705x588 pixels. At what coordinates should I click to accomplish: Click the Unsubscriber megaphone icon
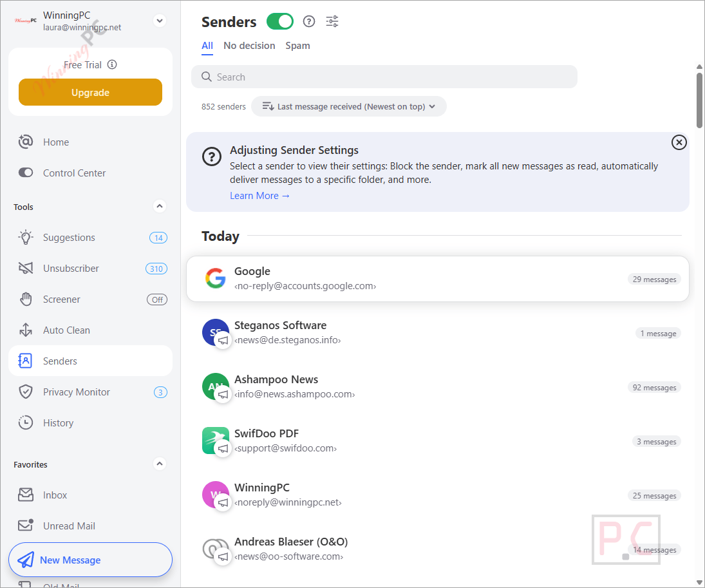[26, 268]
